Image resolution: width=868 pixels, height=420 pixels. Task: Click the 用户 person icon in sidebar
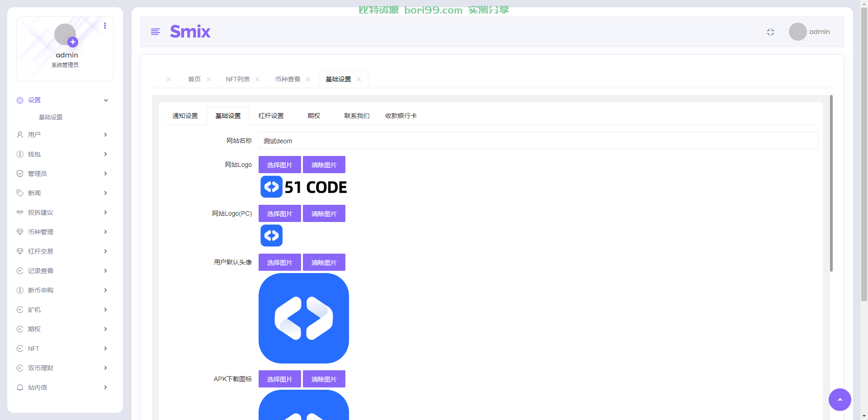click(20, 135)
